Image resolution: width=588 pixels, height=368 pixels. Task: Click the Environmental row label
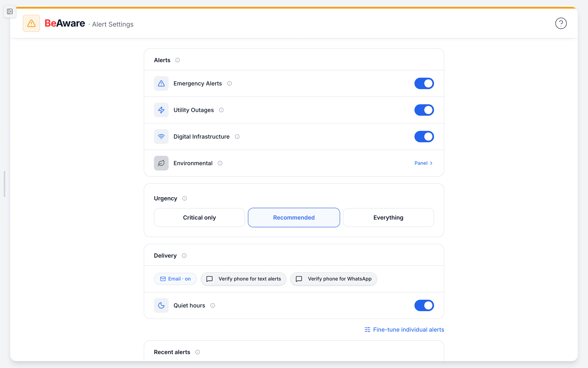click(193, 163)
